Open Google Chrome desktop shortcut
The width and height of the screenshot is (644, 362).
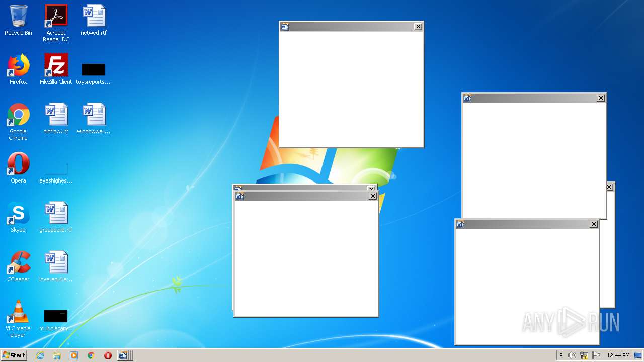coord(18,122)
